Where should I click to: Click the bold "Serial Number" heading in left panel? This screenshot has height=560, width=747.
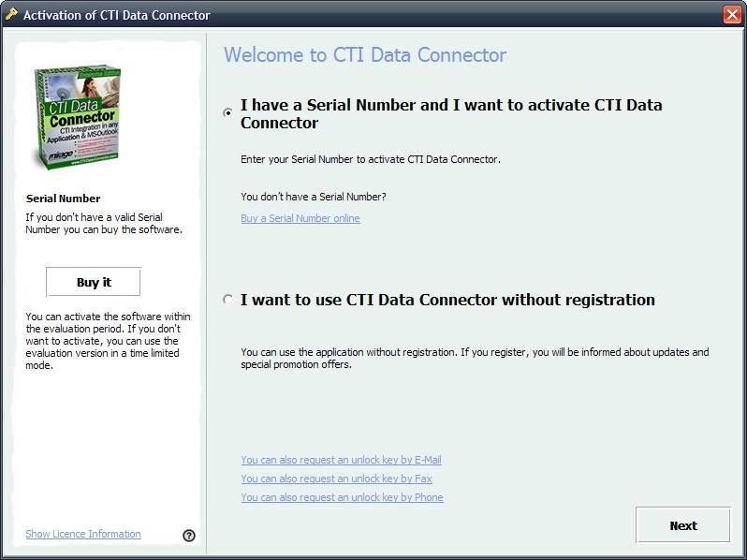tap(63, 199)
